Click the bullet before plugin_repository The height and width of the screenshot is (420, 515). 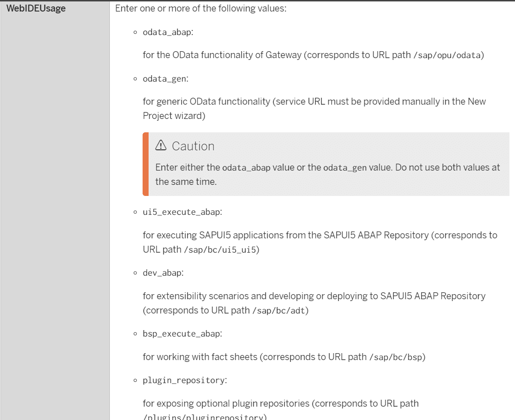click(135, 380)
